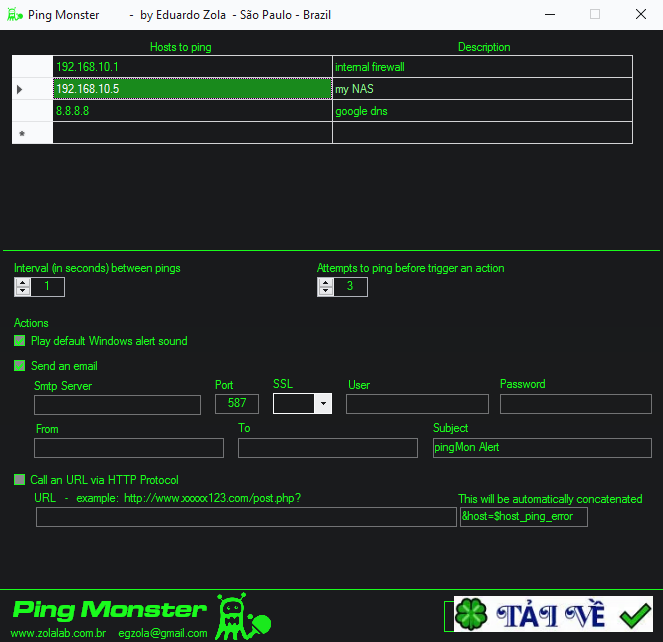Click the To email field
663x642 pixels.
328,448
